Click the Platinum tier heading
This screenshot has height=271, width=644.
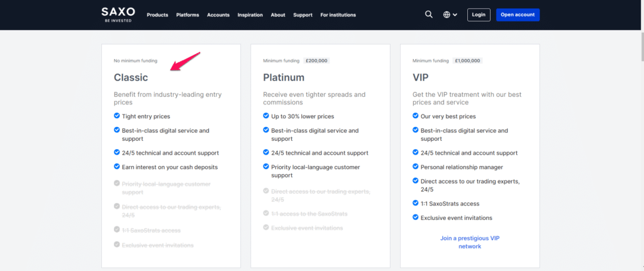(284, 77)
